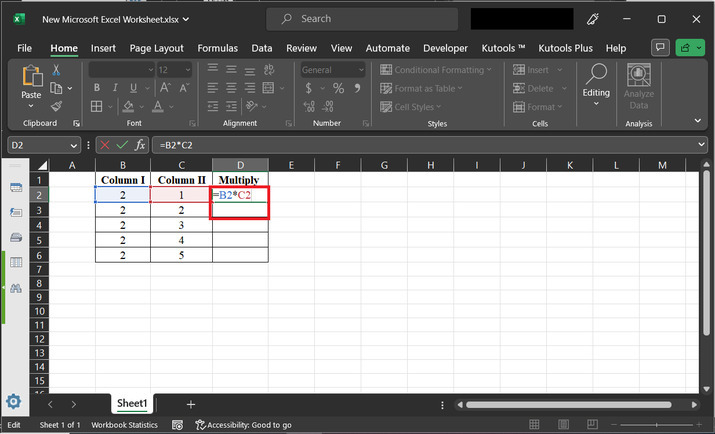This screenshot has width=715, height=434.
Task: Click the Orientation text angle icon
Action: click(252, 107)
